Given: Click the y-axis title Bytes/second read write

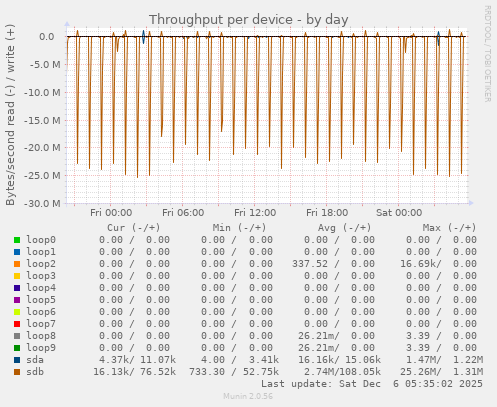Looking at the screenshot, I should click(10, 115).
